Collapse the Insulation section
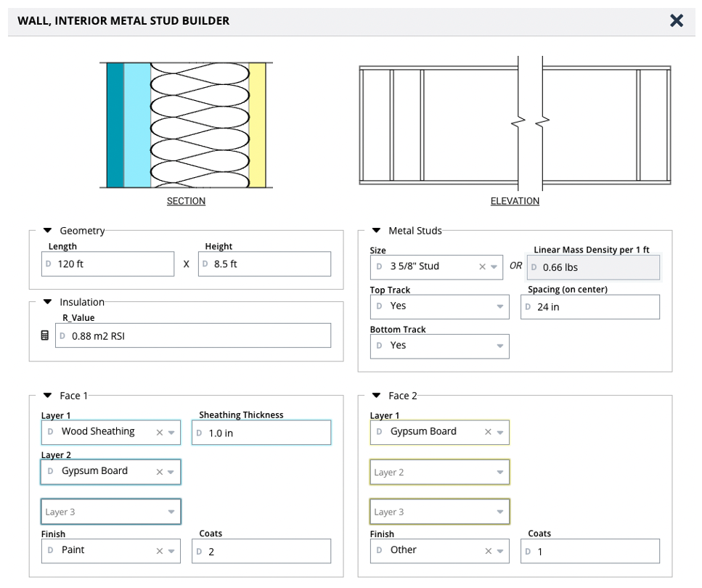Viewport: 702px width, 588px height. tap(47, 302)
